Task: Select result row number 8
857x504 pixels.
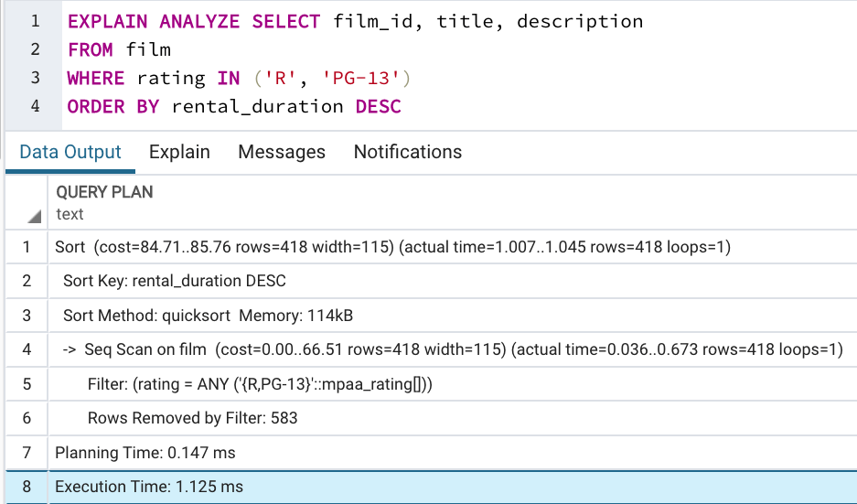Action: 27,487
